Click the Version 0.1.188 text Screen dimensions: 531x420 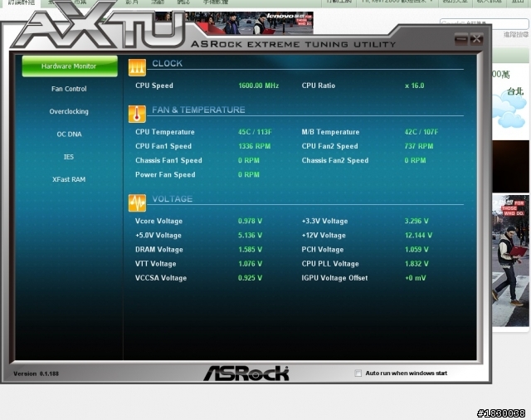pyautogui.click(x=36, y=374)
